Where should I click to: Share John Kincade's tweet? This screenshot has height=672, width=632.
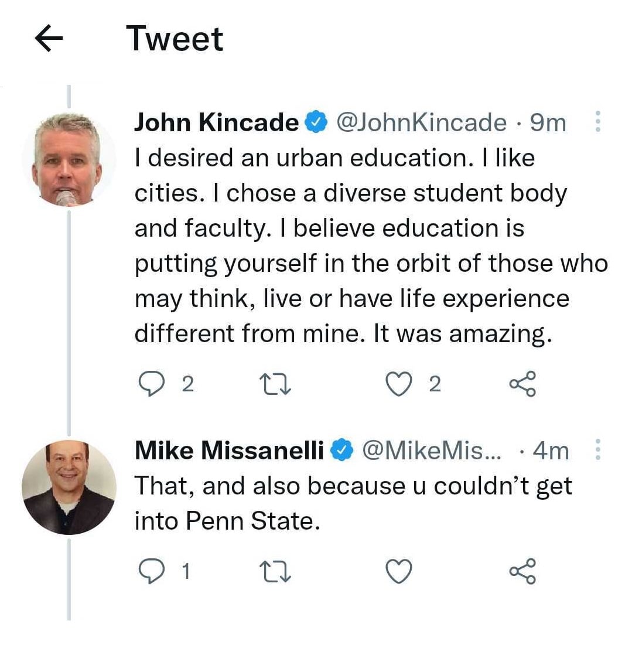522,384
